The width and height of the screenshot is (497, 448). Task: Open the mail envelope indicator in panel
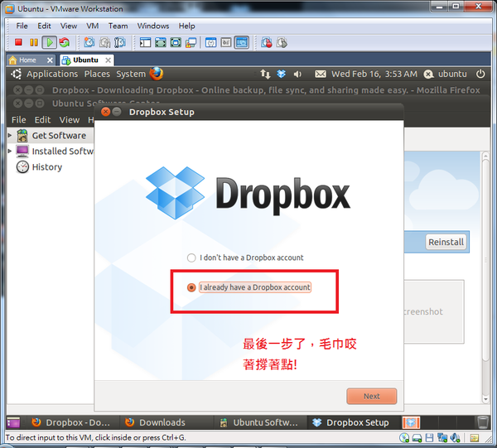(320, 75)
